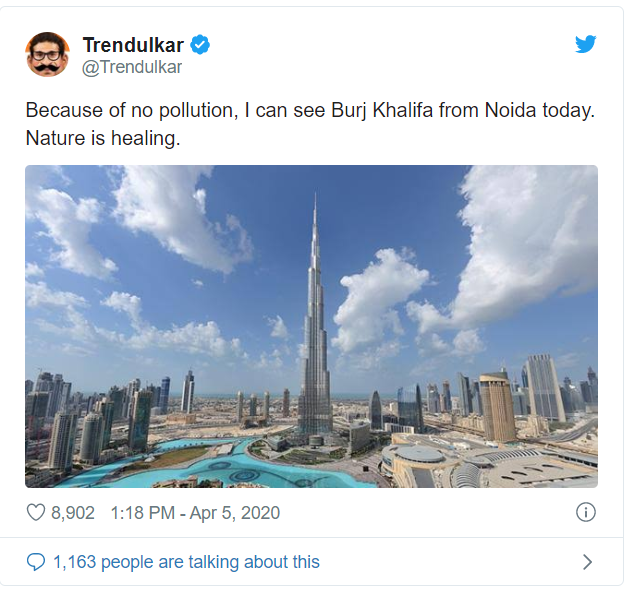This screenshot has width=630, height=591.
Task: Click the 8,902 likes count
Action: [x=73, y=513]
